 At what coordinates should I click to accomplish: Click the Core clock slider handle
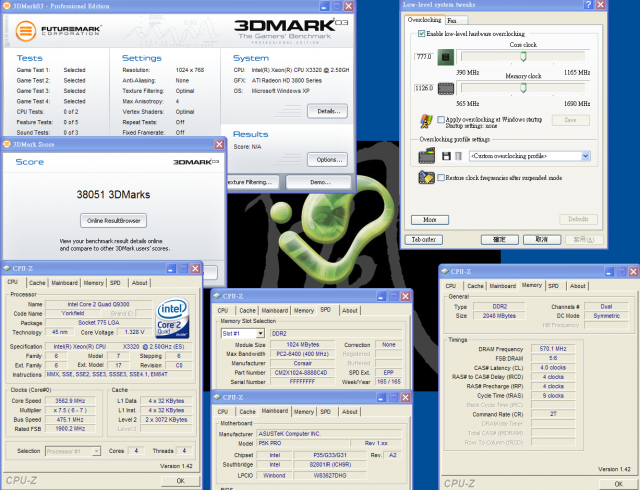[x=523, y=56]
